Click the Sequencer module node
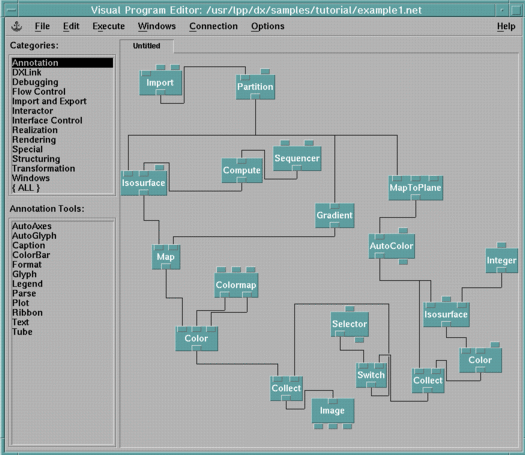The width and height of the screenshot is (525, 455). tap(297, 158)
